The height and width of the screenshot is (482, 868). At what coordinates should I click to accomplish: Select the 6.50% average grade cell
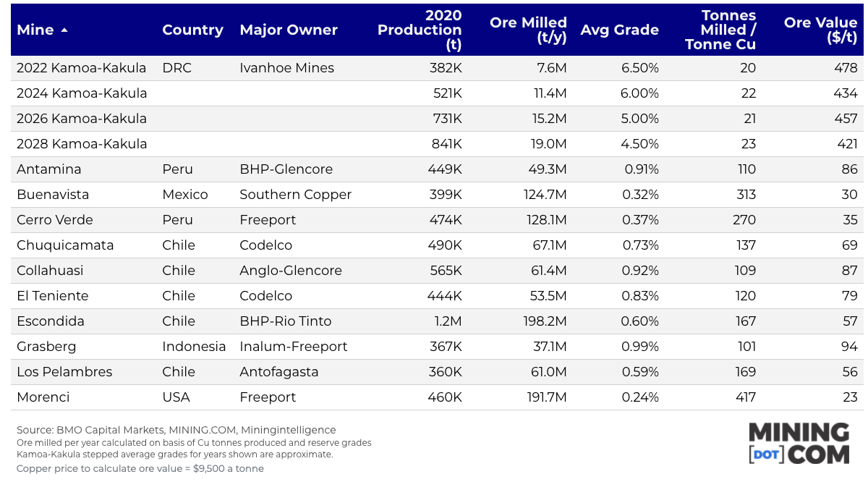639,68
